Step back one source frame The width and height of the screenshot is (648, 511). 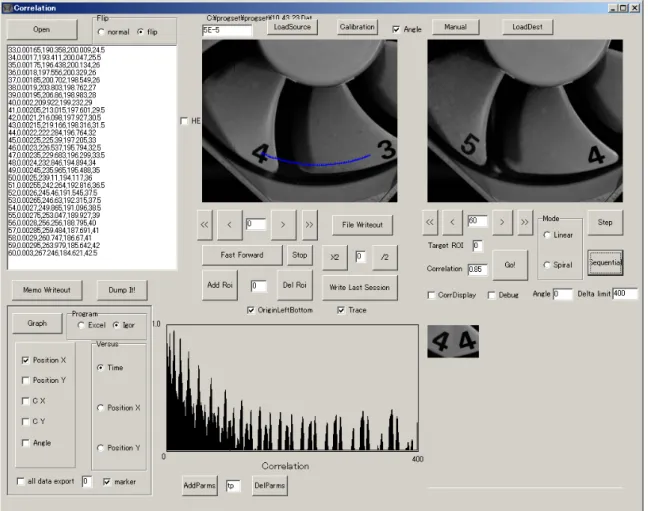(x=229, y=224)
